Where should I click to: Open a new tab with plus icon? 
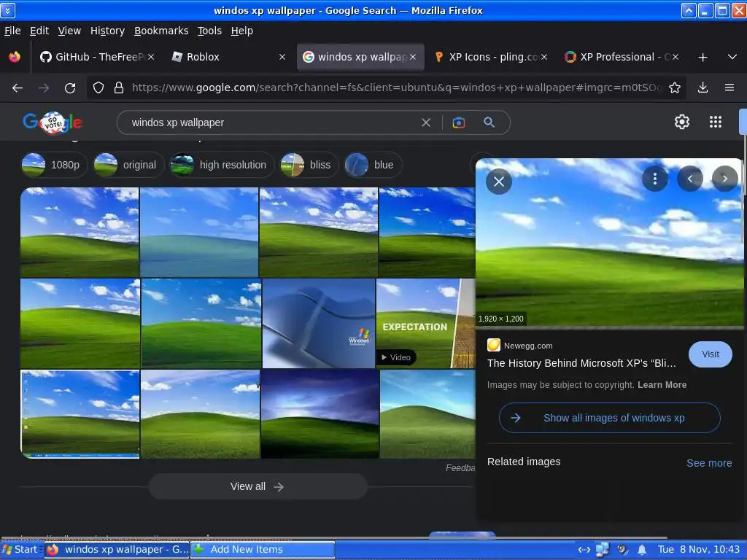point(703,57)
